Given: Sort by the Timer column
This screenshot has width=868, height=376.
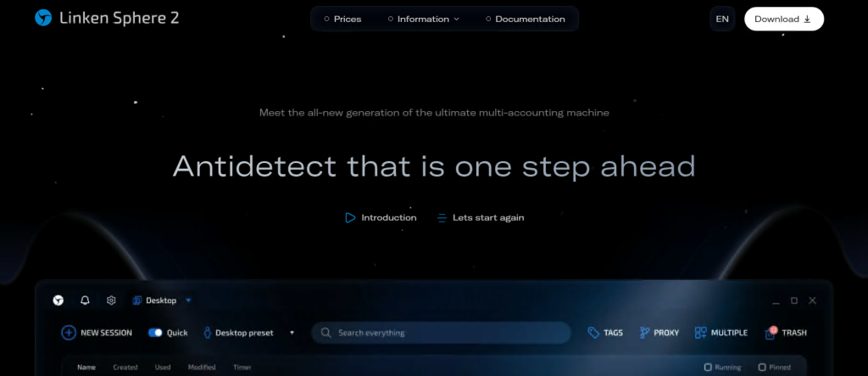Looking at the screenshot, I should point(242,368).
